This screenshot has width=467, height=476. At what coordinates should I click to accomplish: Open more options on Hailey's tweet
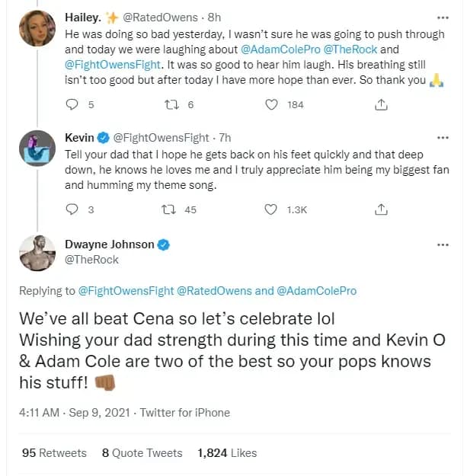point(443,17)
